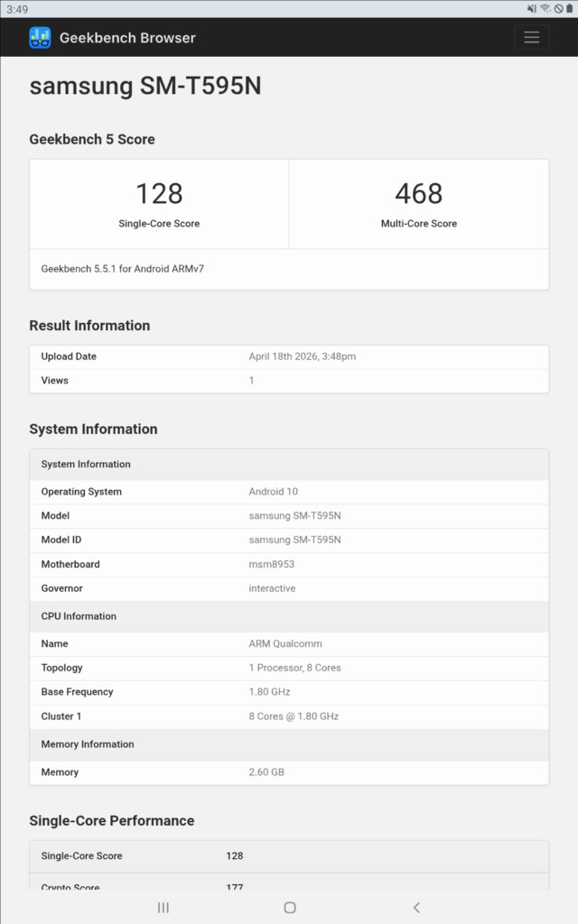Select 'April 18th 2026, 3:48pm' value
This screenshot has height=924, width=578.
click(302, 356)
